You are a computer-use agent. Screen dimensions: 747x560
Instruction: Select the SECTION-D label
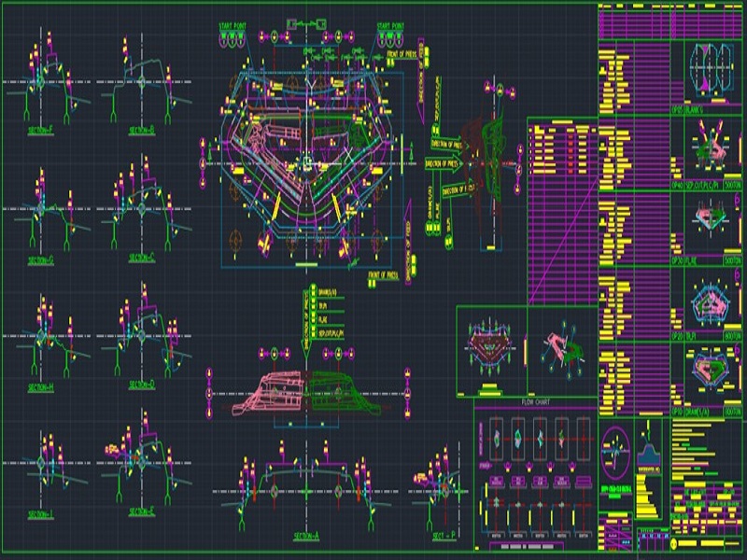tap(141, 384)
